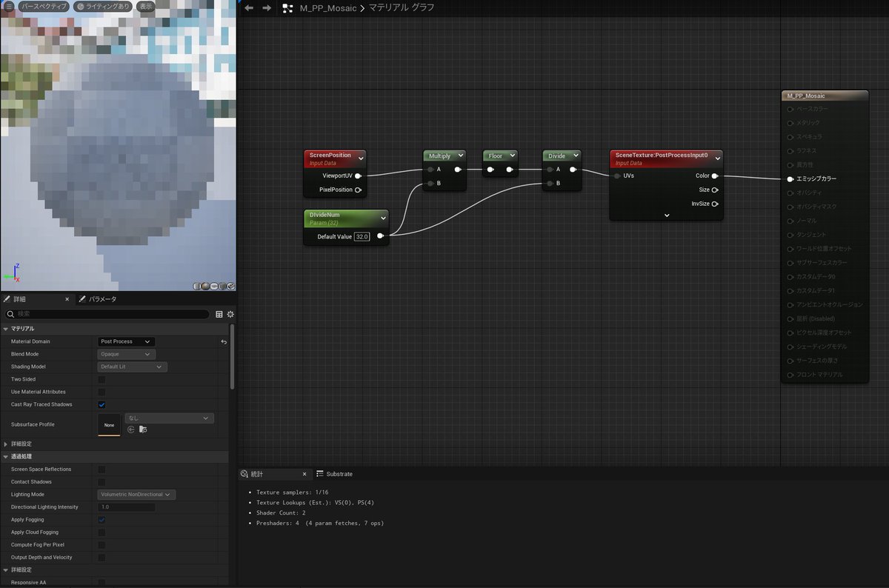Click the use-selected-asset arrow under Subsurface Profile
889x588 pixels.
coord(130,429)
